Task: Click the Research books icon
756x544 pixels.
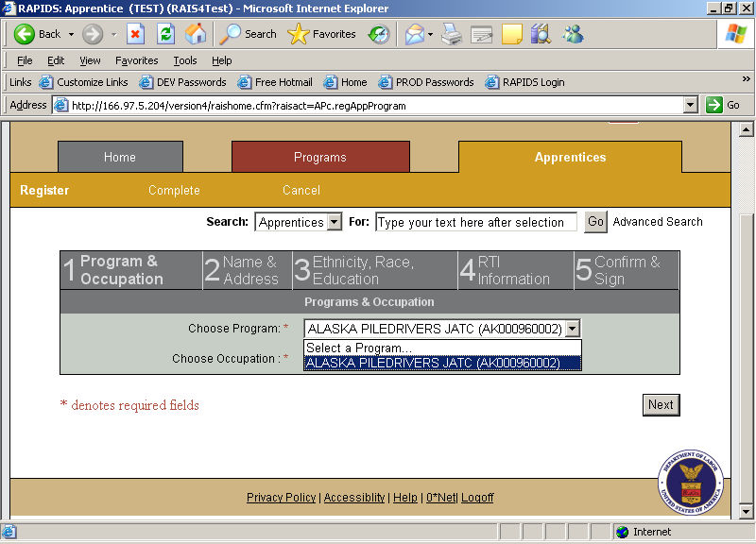Action: tap(541, 34)
